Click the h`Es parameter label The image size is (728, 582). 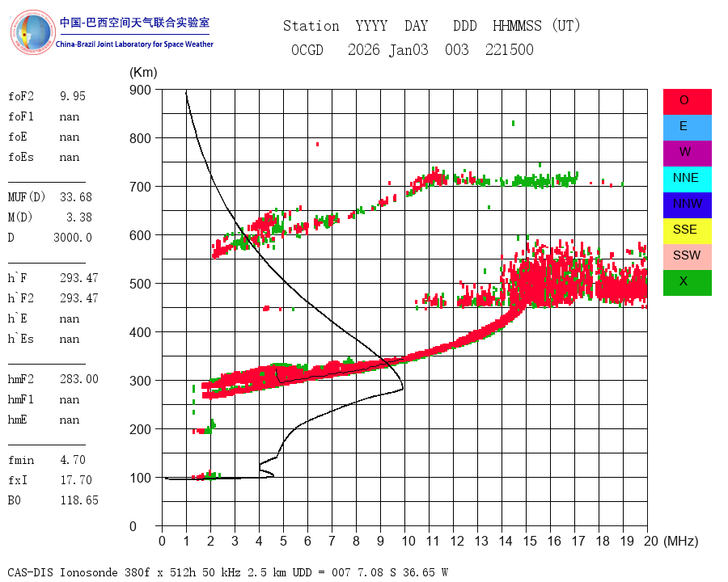tap(21, 339)
